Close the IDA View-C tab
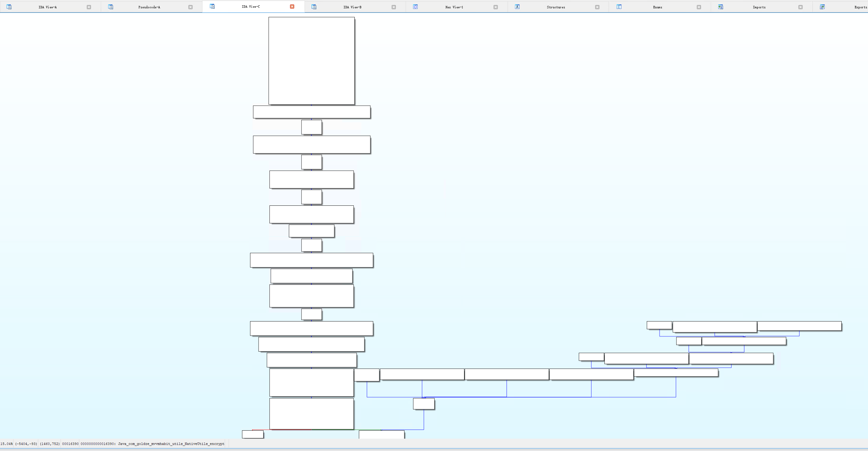868x451 pixels. tap(292, 6)
